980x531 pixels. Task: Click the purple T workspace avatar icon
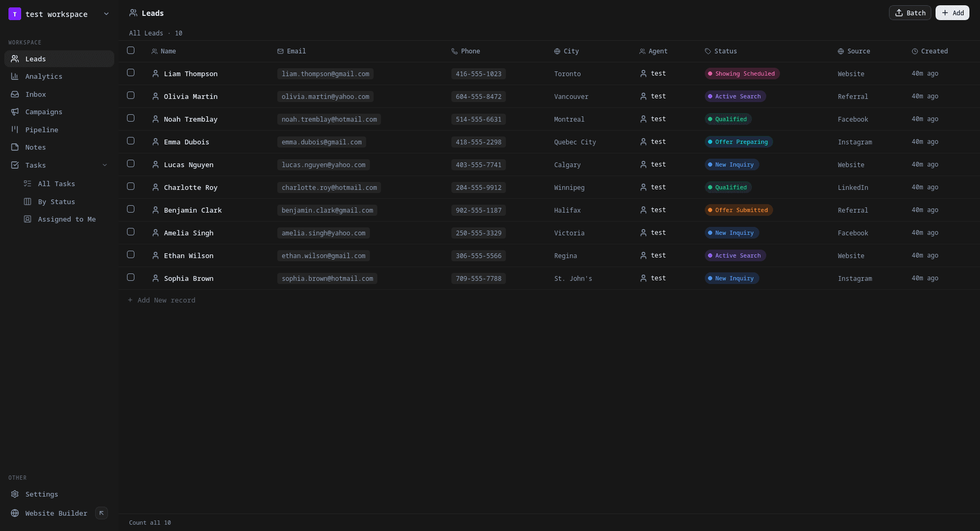click(x=15, y=14)
